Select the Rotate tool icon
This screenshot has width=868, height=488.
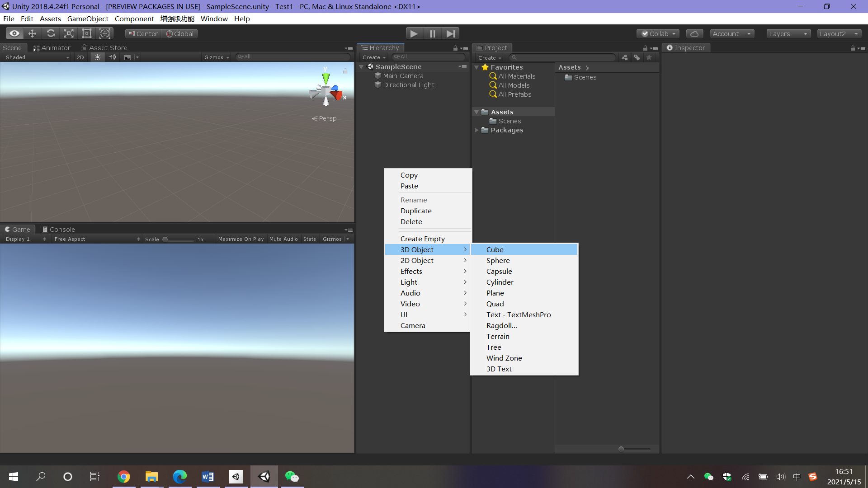[51, 33]
